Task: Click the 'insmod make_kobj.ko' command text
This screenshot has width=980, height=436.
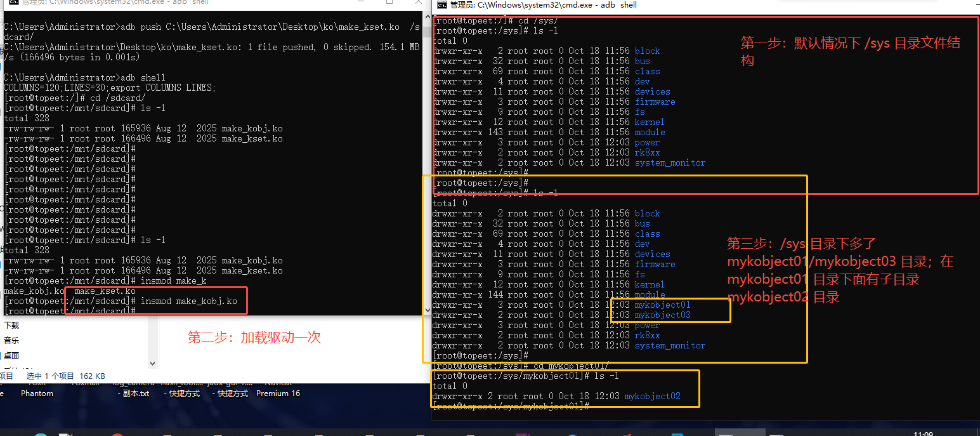Action: click(188, 301)
